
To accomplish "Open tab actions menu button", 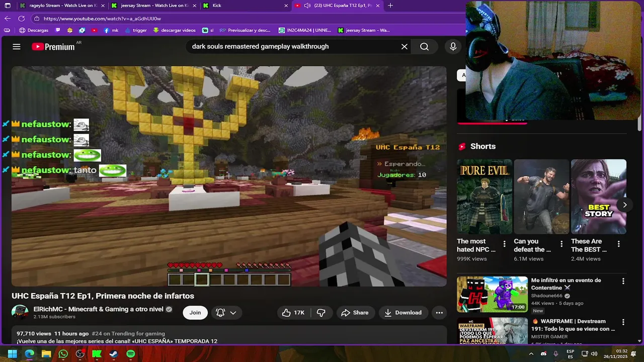I will pos(7,6).
